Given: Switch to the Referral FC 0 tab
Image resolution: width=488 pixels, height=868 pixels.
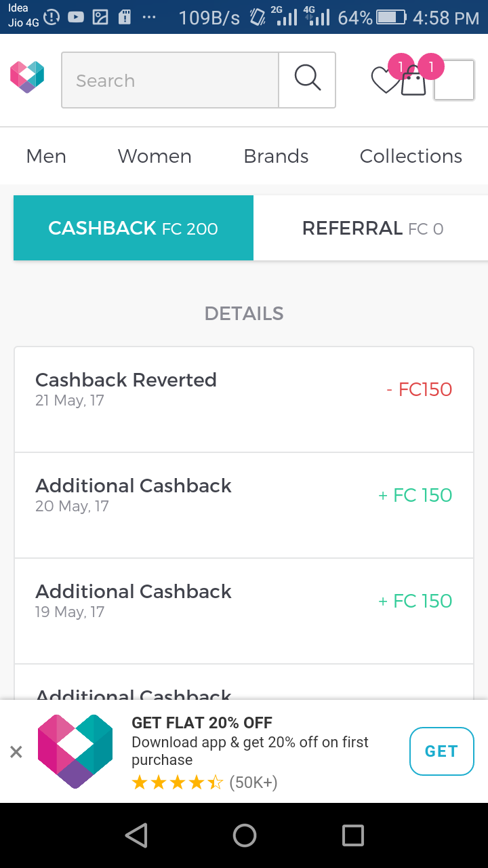Looking at the screenshot, I should pyautogui.click(x=372, y=228).
